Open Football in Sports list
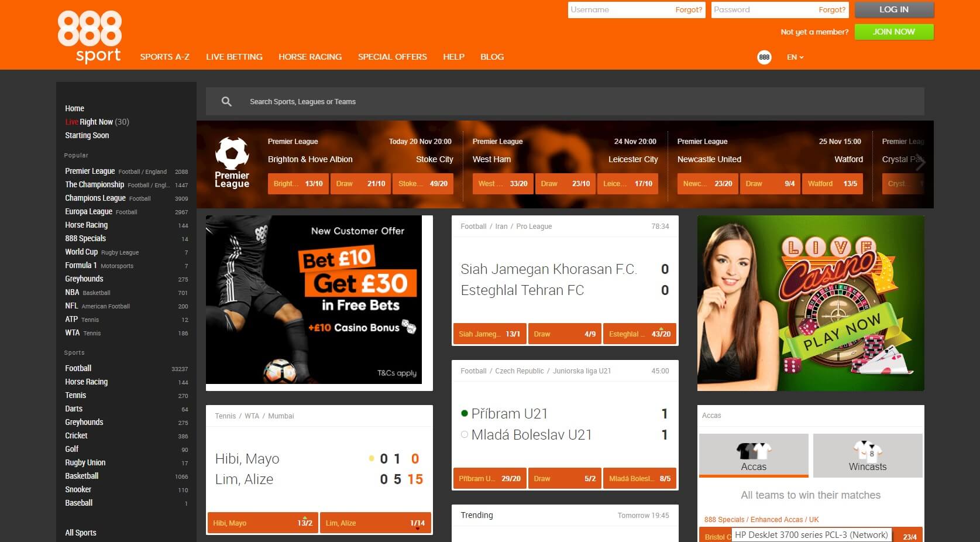This screenshot has width=980, height=542. pyautogui.click(x=126, y=369)
